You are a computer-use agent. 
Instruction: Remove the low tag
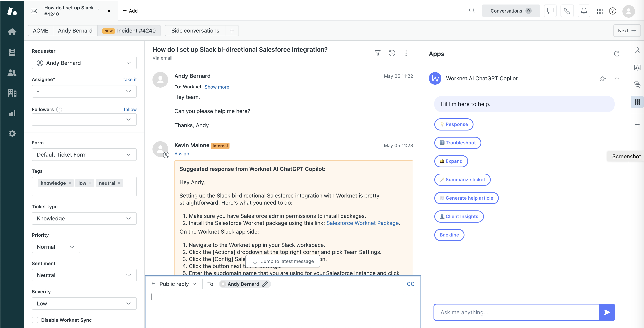pos(90,183)
